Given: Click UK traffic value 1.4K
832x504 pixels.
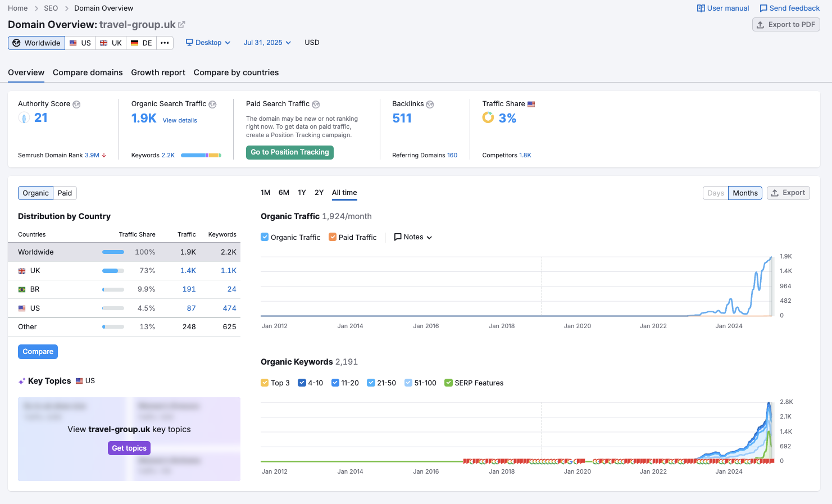Looking at the screenshot, I should [188, 271].
